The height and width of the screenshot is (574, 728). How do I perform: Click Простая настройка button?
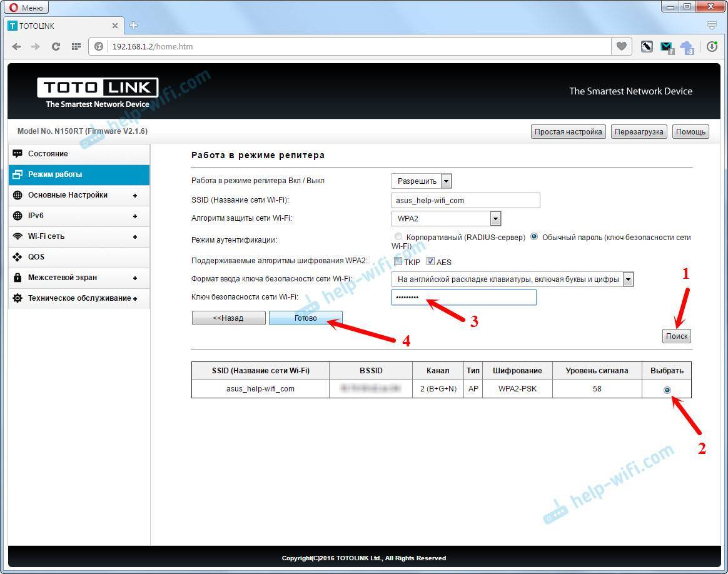tap(568, 132)
